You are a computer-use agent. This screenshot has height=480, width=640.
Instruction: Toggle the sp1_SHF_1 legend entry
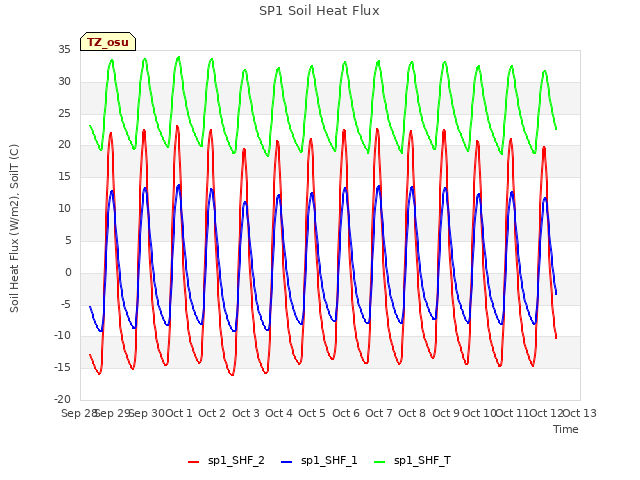(319, 461)
